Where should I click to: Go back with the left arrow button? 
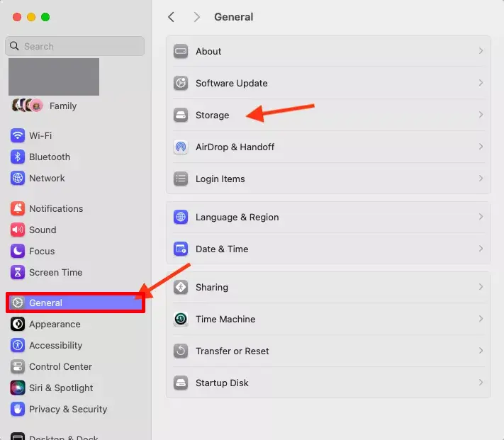172,17
